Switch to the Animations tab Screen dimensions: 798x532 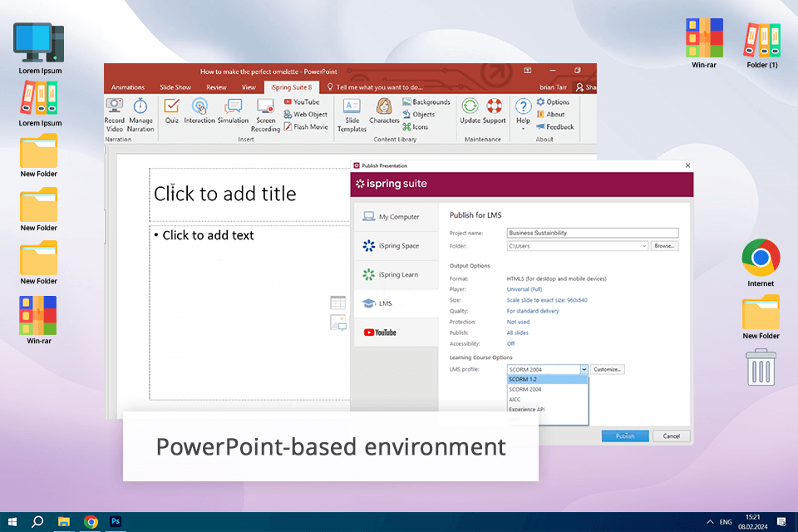pos(128,87)
